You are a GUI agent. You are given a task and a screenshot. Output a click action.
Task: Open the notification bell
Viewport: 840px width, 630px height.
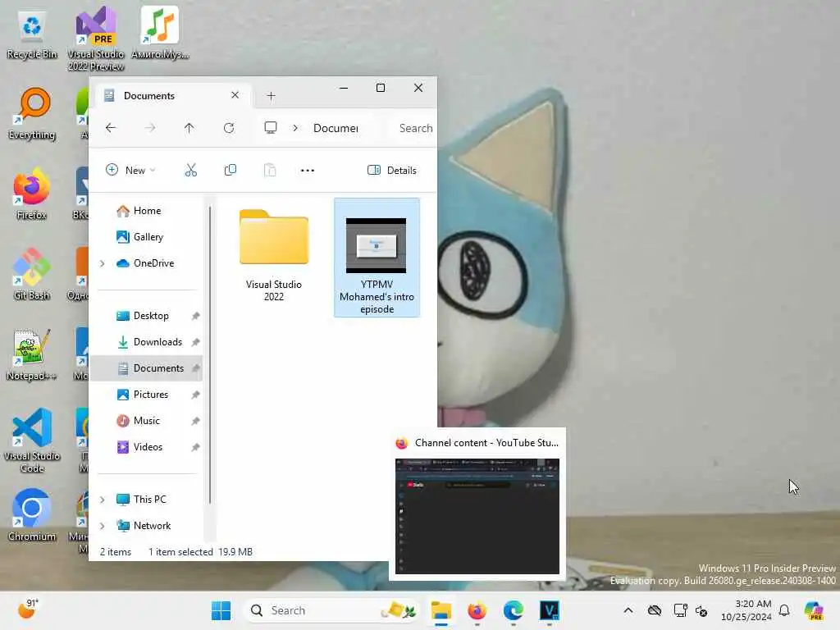[x=784, y=610]
